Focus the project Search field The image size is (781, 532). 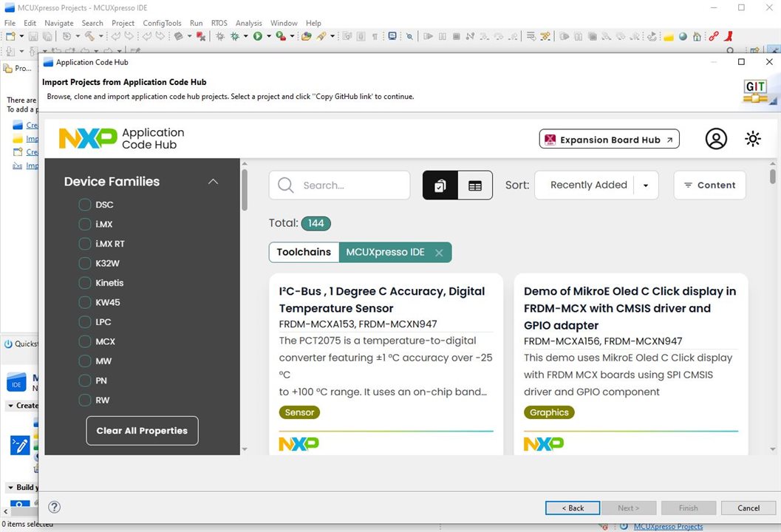(340, 185)
